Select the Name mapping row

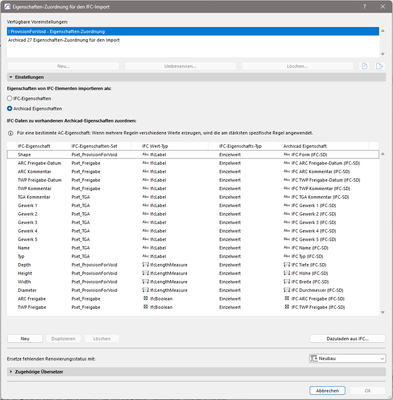[193, 248]
